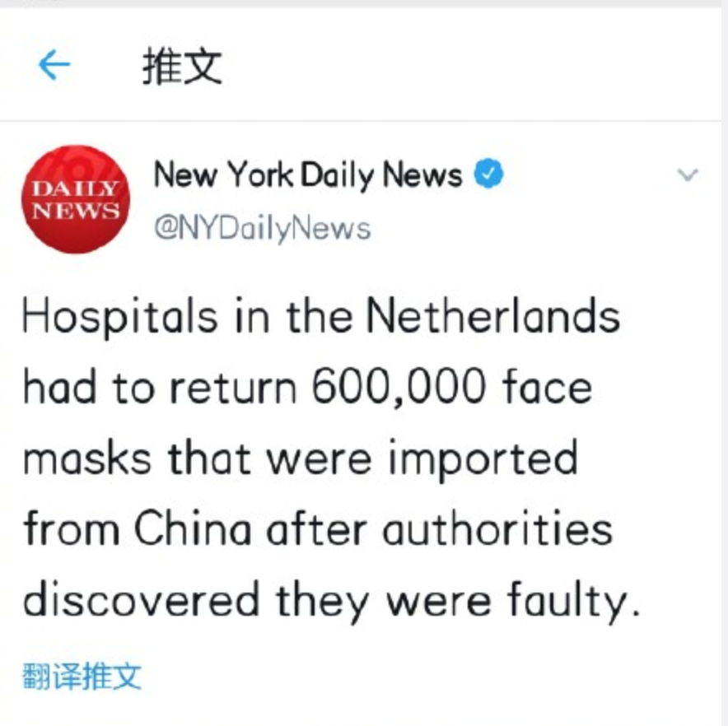
Task: Go back using the blue arrow
Action: pyautogui.click(x=54, y=64)
